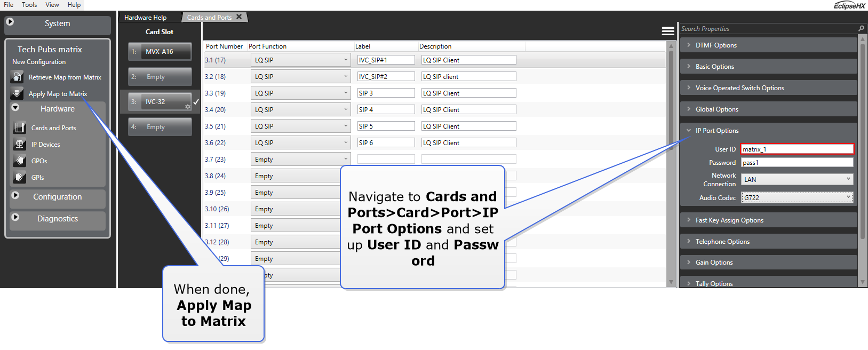Screen dimensions: 868x350
Task: Open the Network Connection LAN dropdown
Action: pos(797,180)
